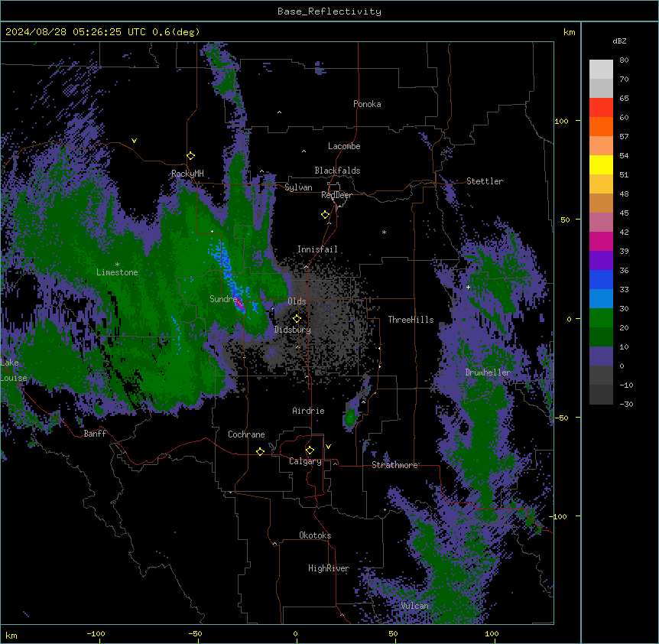Screen dimensions: 659x644
Task: Click the Airdrie city label
Action: (x=308, y=411)
